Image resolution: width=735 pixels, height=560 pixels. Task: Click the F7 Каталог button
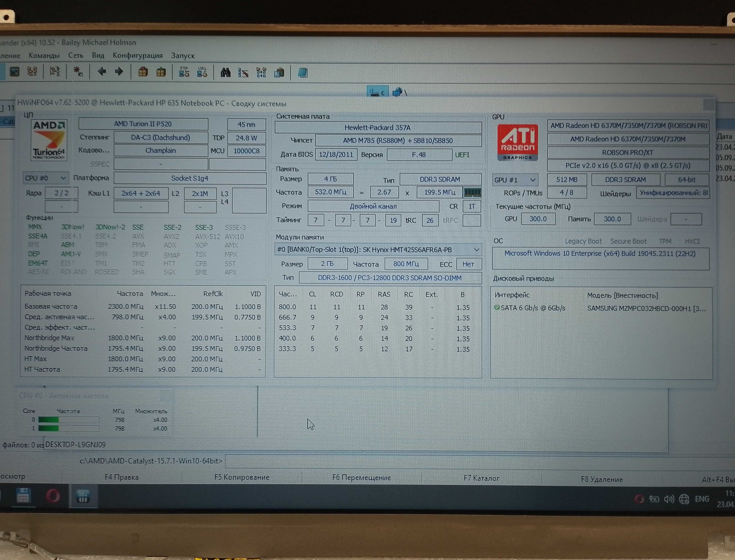[481, 478]
